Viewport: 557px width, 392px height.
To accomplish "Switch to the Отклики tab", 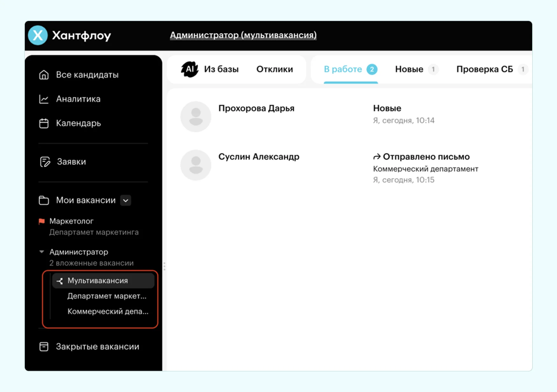I will (x=275, y=69).
